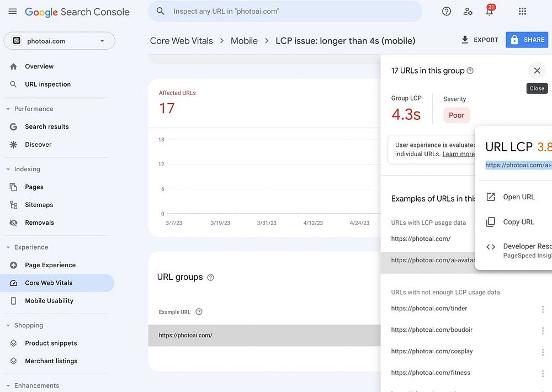Open the photoai.com property selector dropdown
The image size is (552, 392).
pyautogui.click(x=60, y=41)
